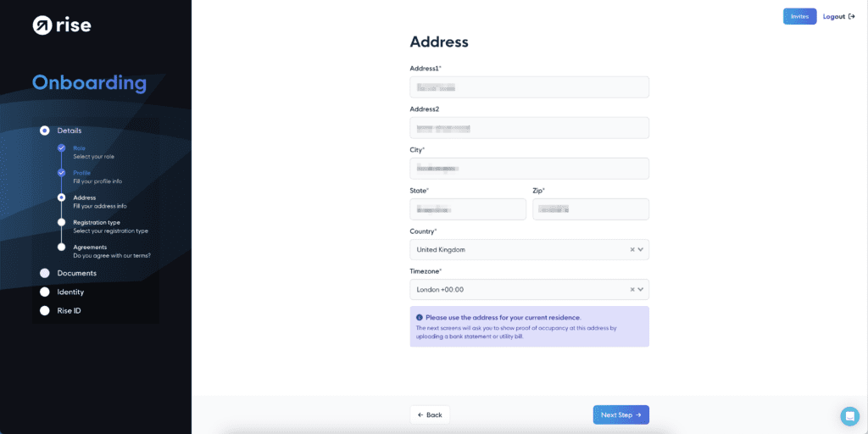Click the logout arrow icon

(x=852, y=17)
